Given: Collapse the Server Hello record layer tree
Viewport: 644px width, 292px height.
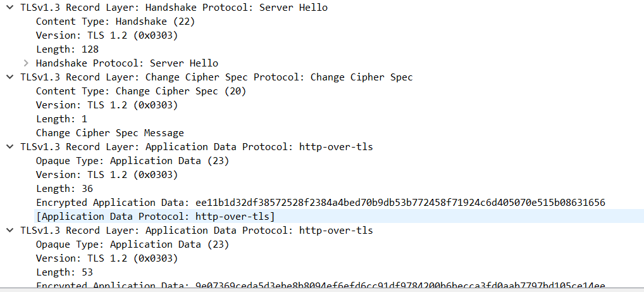Looking at the screenshot, I should pos(9,8).
